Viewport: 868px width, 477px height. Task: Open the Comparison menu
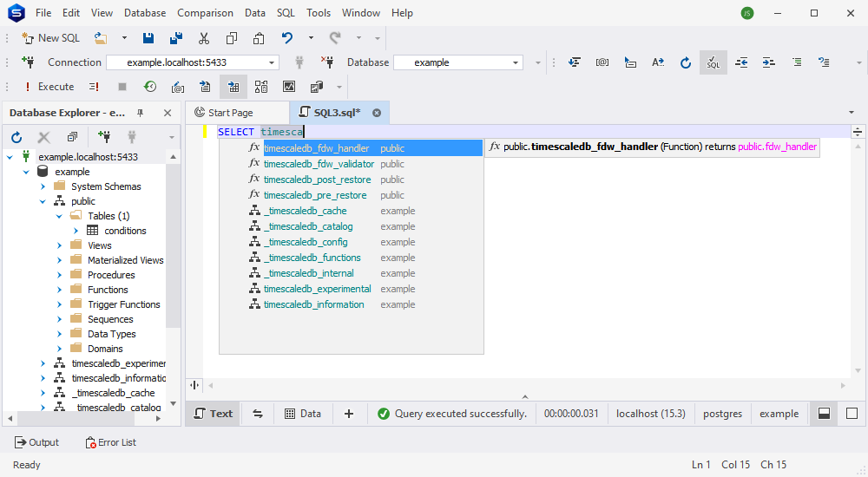coord(206,13)
